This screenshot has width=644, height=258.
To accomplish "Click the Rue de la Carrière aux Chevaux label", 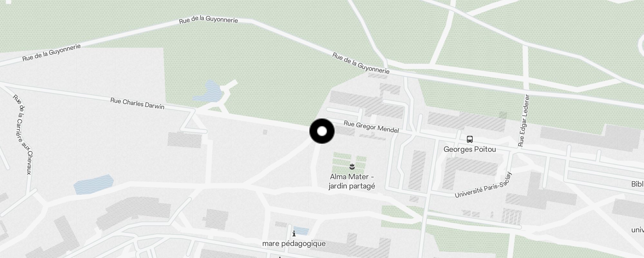I will coord(23,134).
